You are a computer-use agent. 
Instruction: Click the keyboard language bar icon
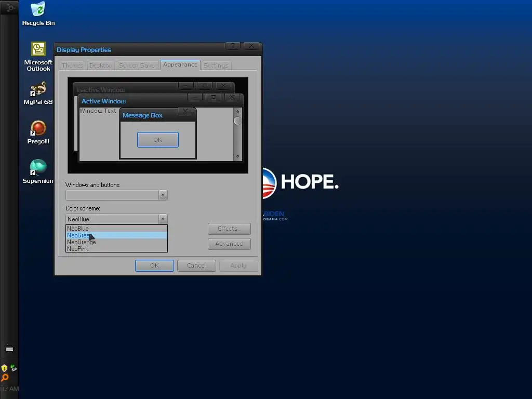(9, 349)
